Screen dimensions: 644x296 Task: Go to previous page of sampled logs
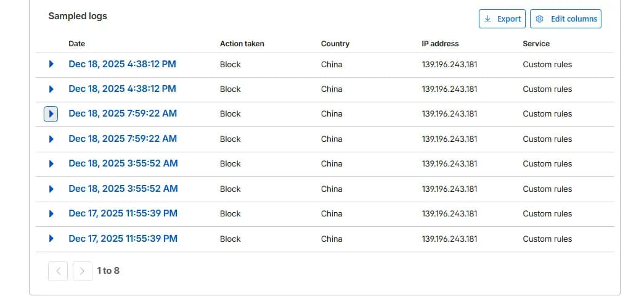58,271
